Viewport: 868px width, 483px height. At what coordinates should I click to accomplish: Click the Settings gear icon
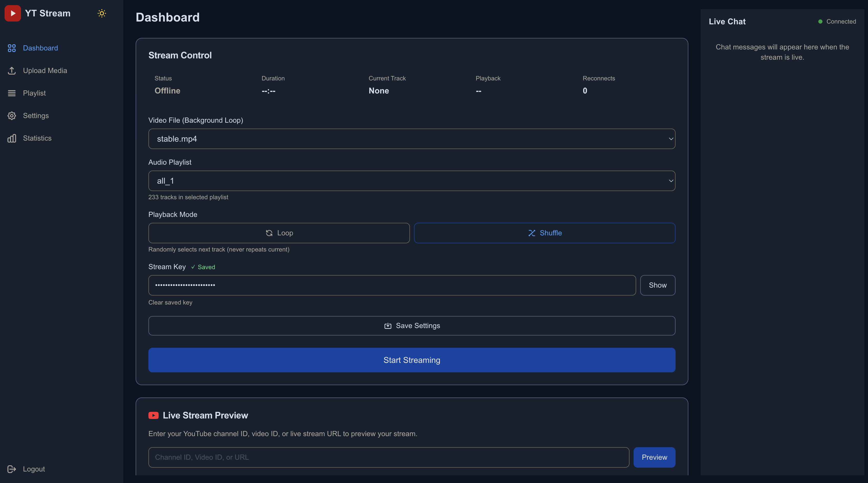pyautogui.click(x=12, y=116)
